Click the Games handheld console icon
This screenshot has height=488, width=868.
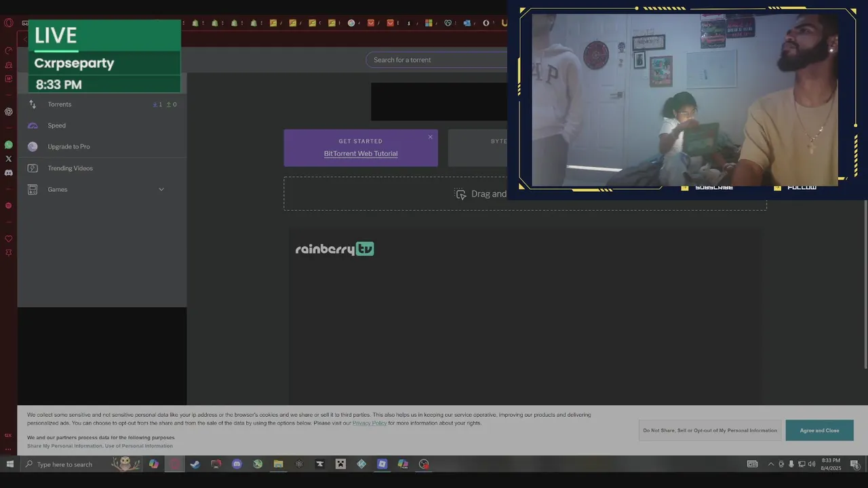(33, 190)
